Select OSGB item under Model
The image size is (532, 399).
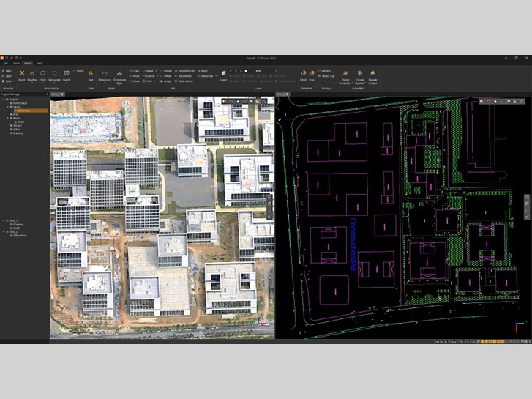pos(20,122)
